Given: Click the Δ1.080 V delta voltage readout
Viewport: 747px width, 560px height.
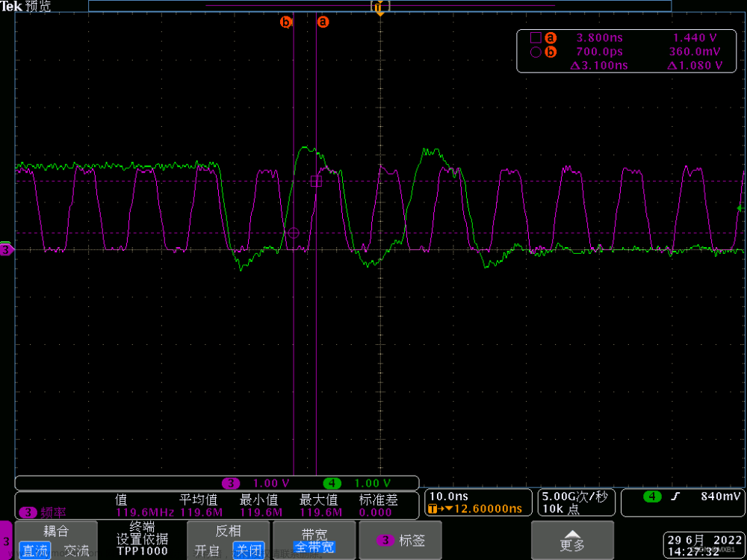Looking at the screenshot, I should pyautogui.click(x=695, y=66).
